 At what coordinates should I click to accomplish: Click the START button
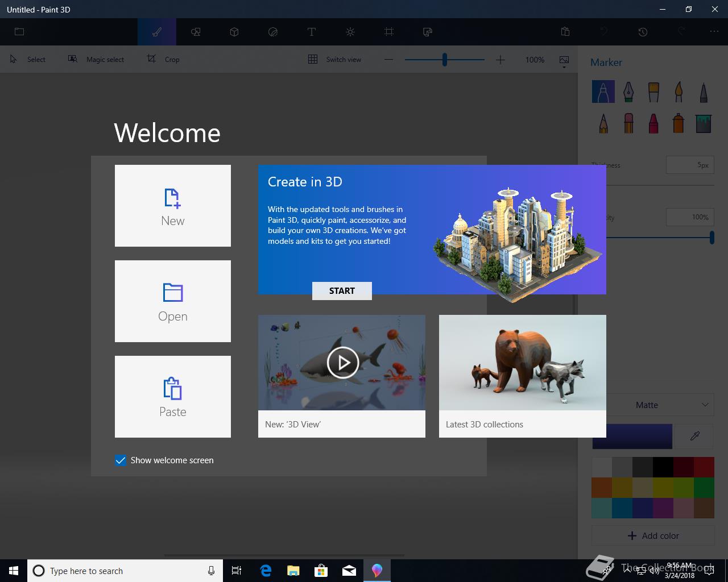[342, 291]
